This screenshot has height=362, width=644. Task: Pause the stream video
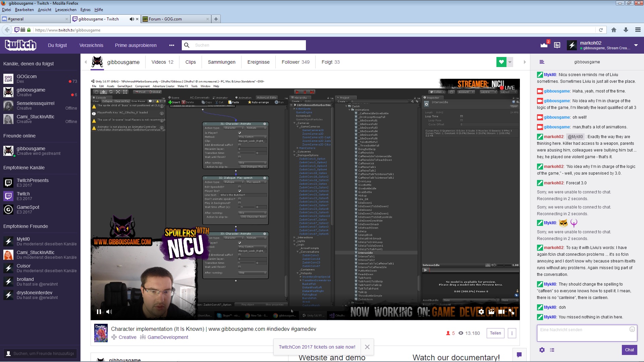pyautogui.click(x=99, y=312)
